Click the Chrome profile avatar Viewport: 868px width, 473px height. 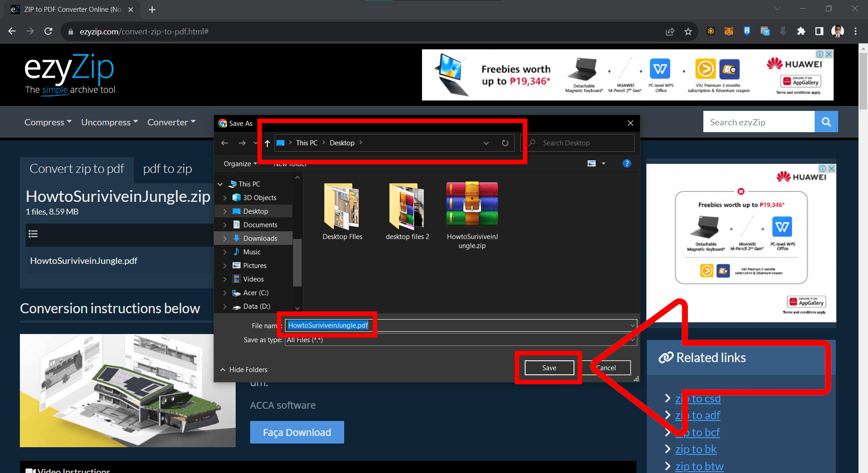click(837, 31)
